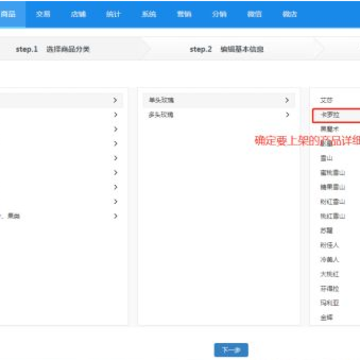Select the 多头玫瑰 category row
This screenshot has width=360, height=360.
pos(219,115)
